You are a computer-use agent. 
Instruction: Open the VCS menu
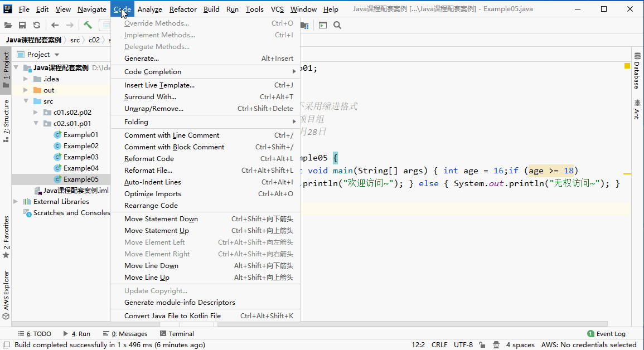click(x=277, y=9)
